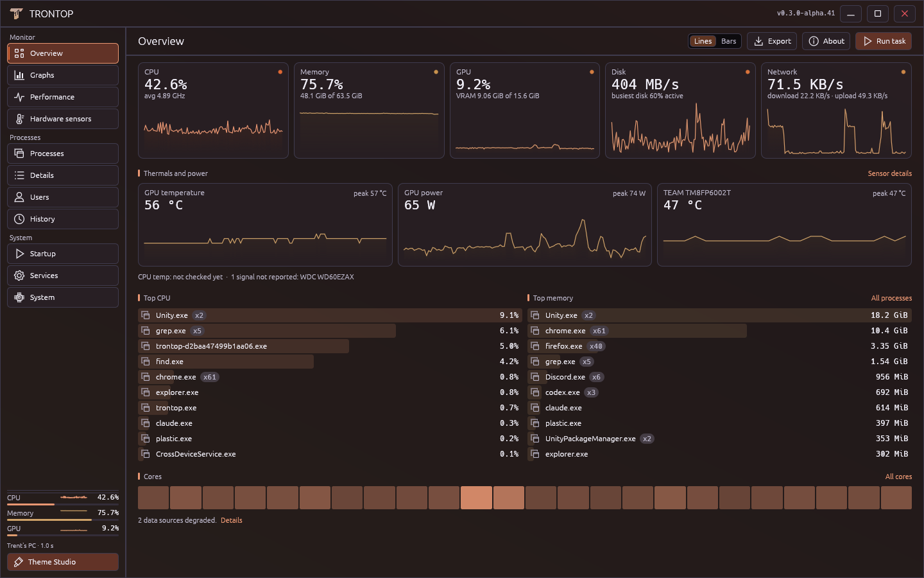Image resolution: width=924 pixels, height=578 pixels.
Task: Open the Details sidebar item
Action: [63, 175]
